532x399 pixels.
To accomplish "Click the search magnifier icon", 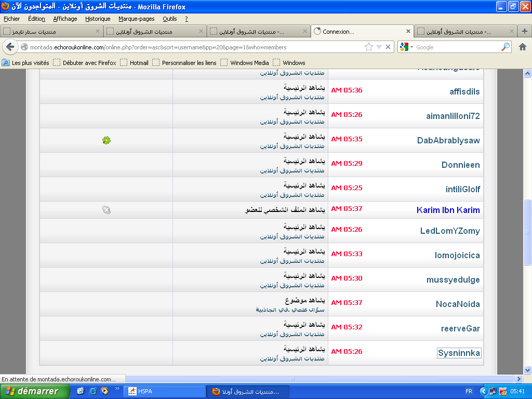I will coord(505,47).
